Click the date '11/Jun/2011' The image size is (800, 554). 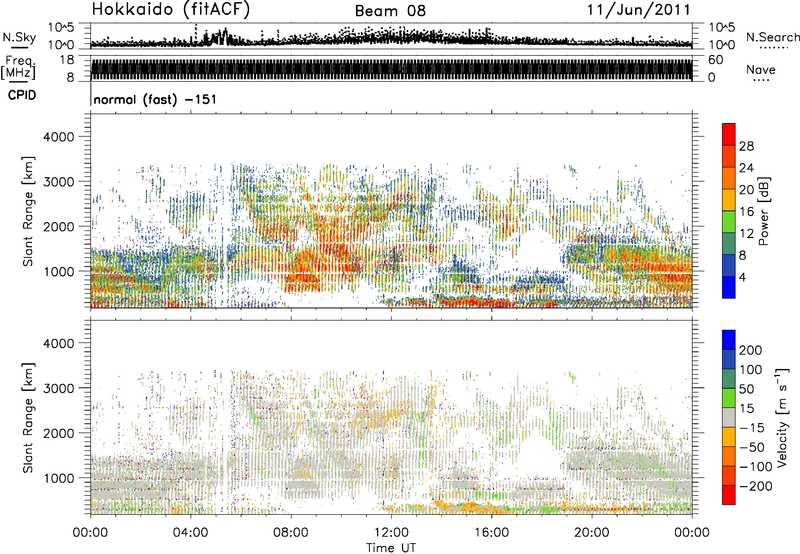pyautogui.click(x=639, y=10)
